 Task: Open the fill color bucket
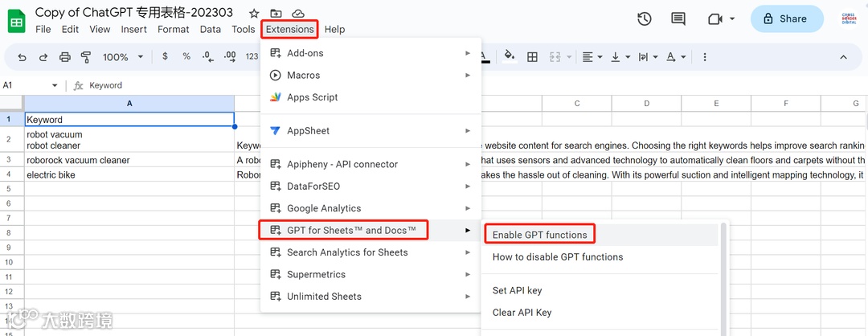[510, 56]
